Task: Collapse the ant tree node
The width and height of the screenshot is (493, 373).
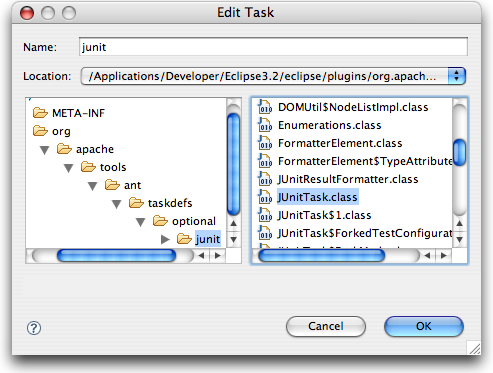Action: coord(93,186)
